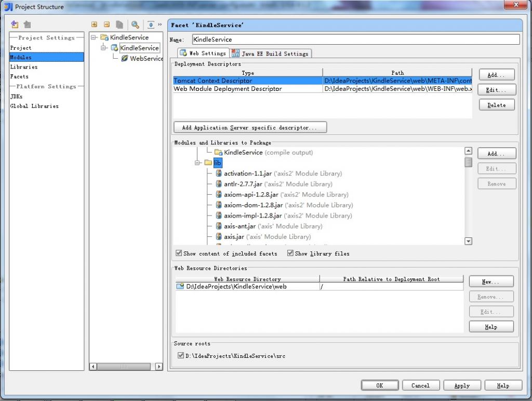Collapse the lib folder node
532x401 pixels.
(x=198, y=163)
